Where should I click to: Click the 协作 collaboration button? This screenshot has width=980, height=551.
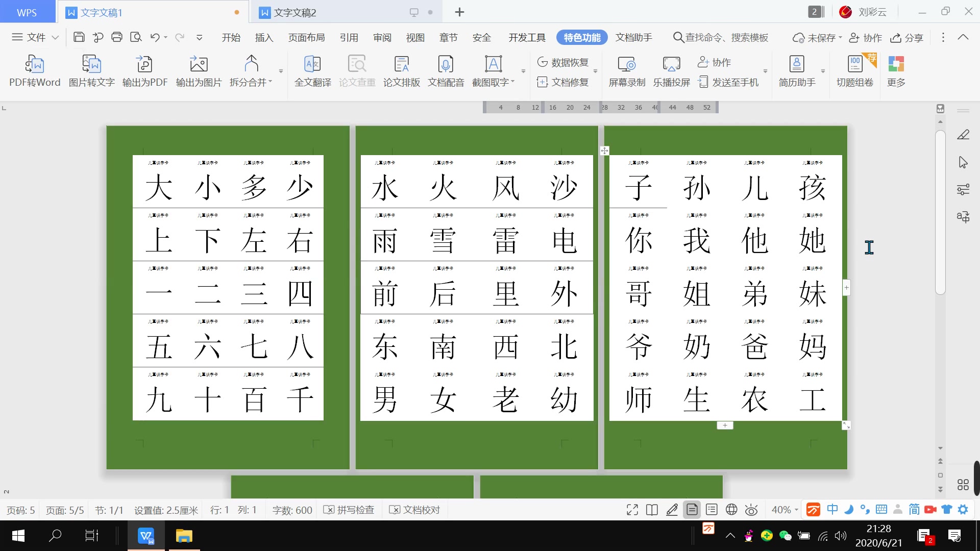tap(868, 37)
